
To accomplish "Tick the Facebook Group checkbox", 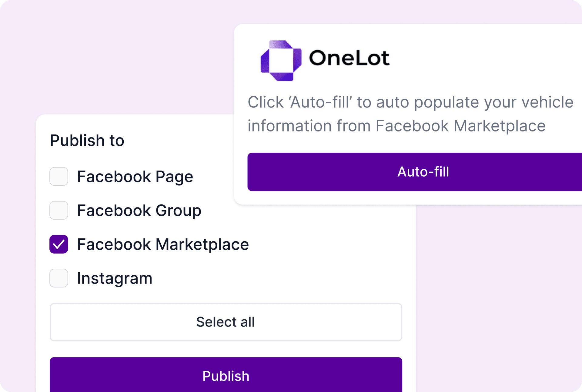I will [59, 211].
